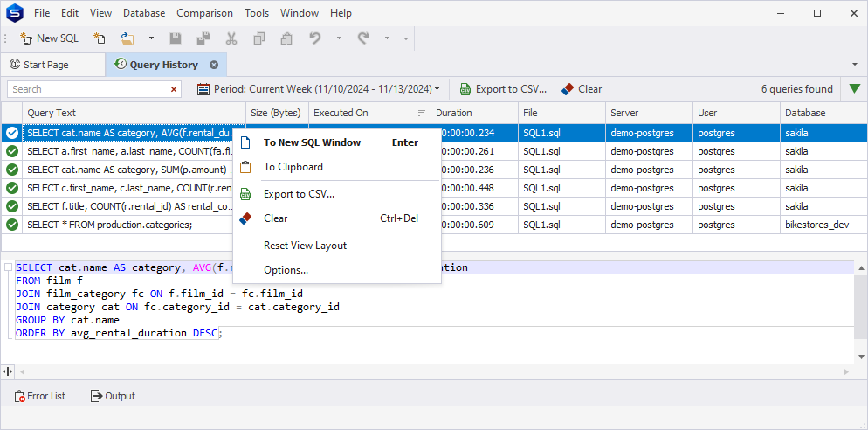This screenshot has height=430, width=868.
Task: Sort by Query Text column header
Action: (134, 113)
